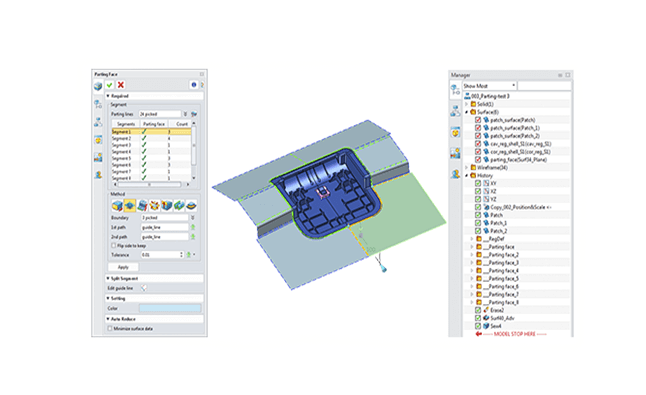This screenshot has width=646, height=395.
Task: Click green arrow beside 1st path field
Action: pyautogui.click(x=193, y=227)
